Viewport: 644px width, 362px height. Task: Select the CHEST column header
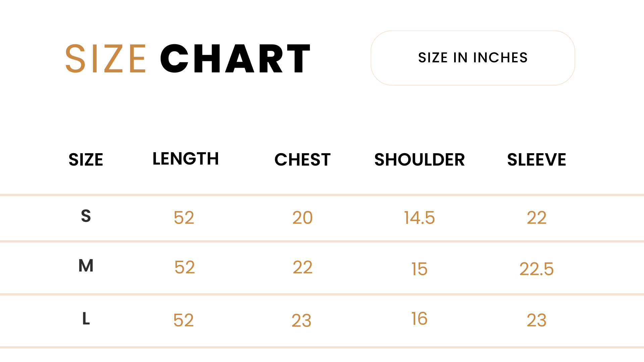click(303, 160)
